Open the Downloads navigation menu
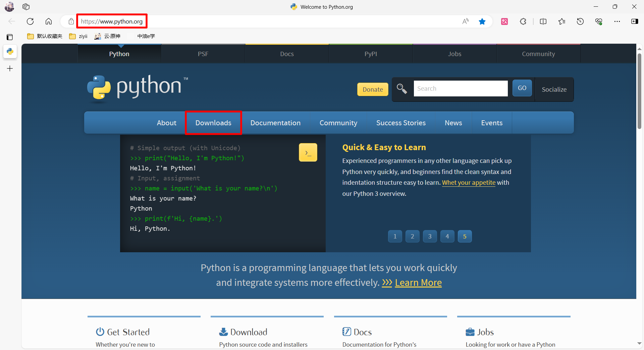This screenshot has width=644, height=350. [x=213, y=123]
